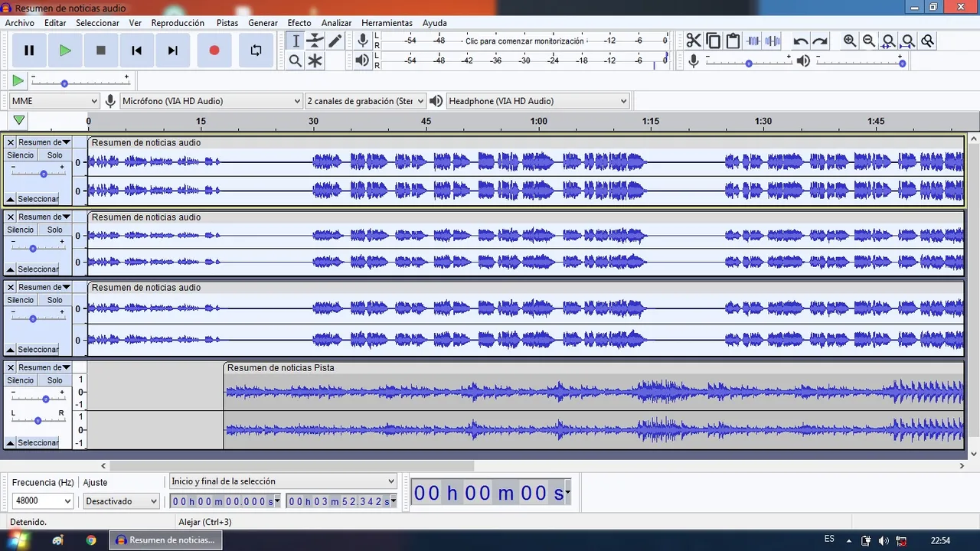980x551 pixels.
Task: Select the magnifier Zoom tool
Action: coord(296,61)
